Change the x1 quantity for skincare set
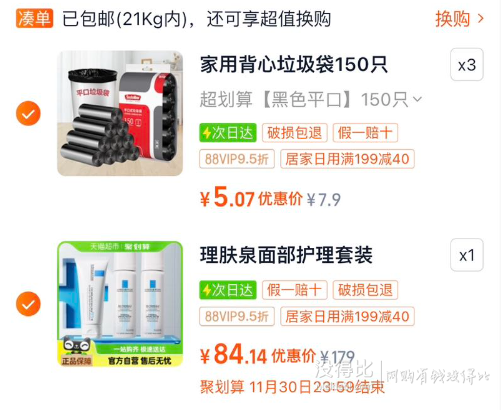This screenshot has height=410, width=501. pos(467,255)
